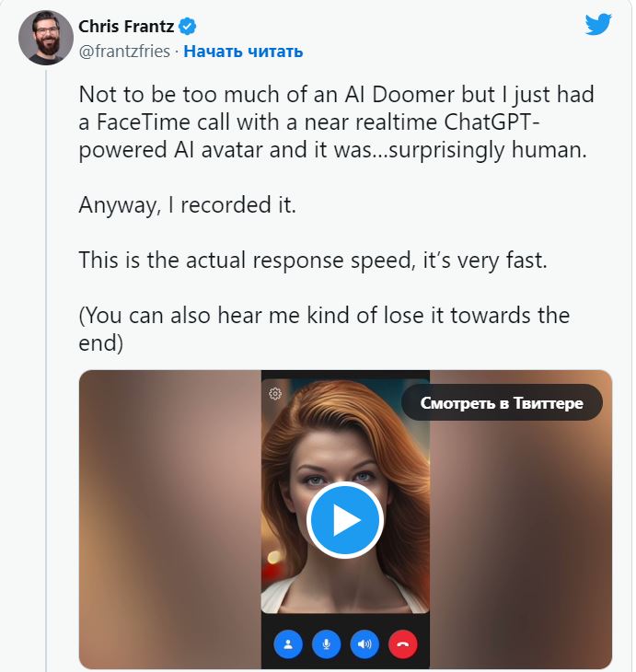
Task: Open Chris Frantz's profile avatar
Action: coord(46,38)
